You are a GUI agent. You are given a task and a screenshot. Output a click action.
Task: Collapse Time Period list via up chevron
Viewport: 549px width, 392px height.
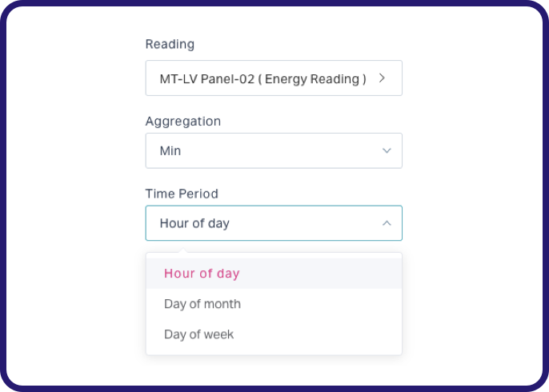387,223
